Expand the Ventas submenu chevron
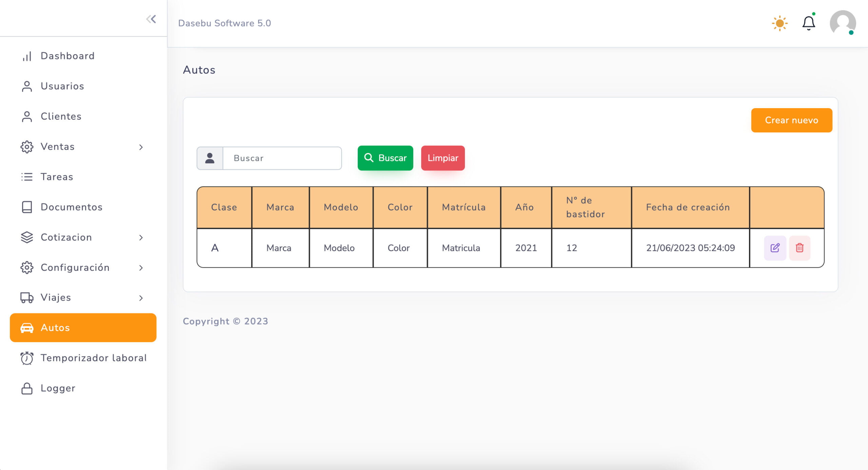Screen dimensions: 868x470 [x=141, y=147]
